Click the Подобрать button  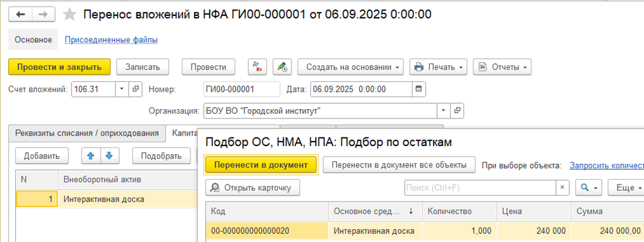[x=161, y=156]
